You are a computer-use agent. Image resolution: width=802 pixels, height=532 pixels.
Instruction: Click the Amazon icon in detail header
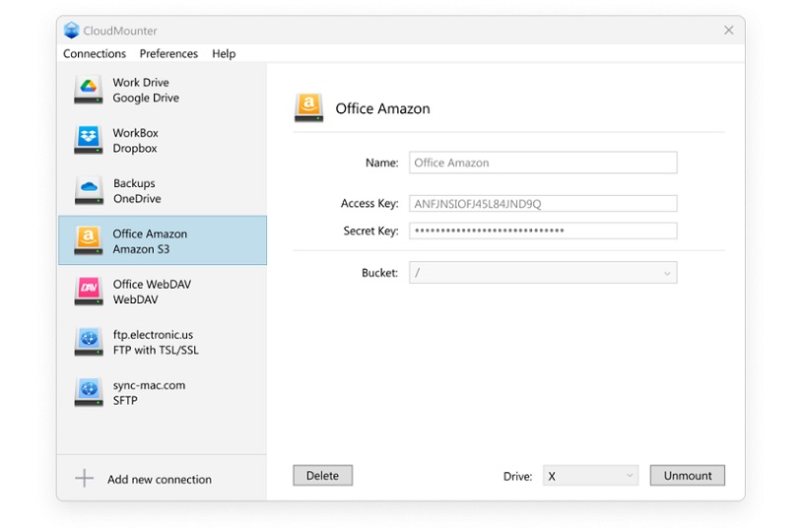309,108
